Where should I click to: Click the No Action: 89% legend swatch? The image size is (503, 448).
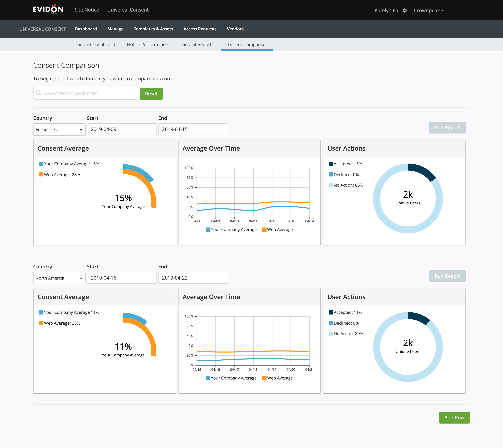[x=331, y=334]
